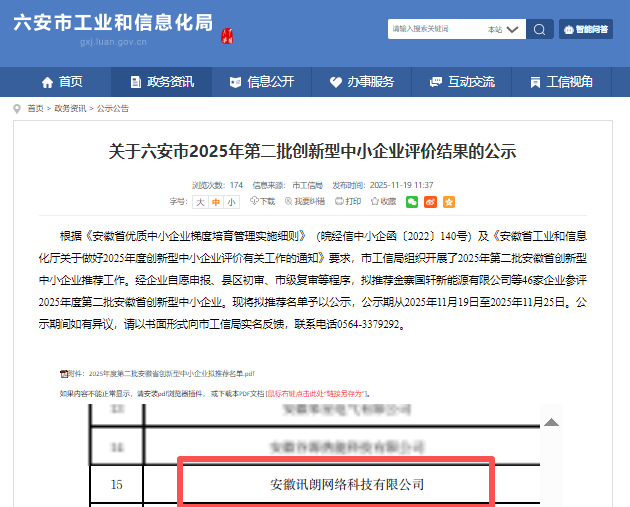Click 我要纠错 error report icon
Image resolution: width=630 pixels, height=507 pixels.
[x=290, y=202]
